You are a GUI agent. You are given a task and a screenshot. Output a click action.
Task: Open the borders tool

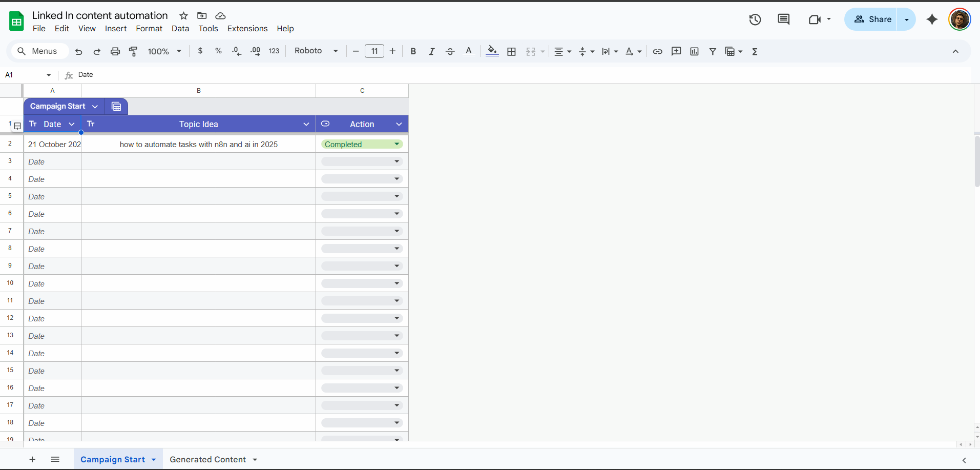click(x=511, y=51)
